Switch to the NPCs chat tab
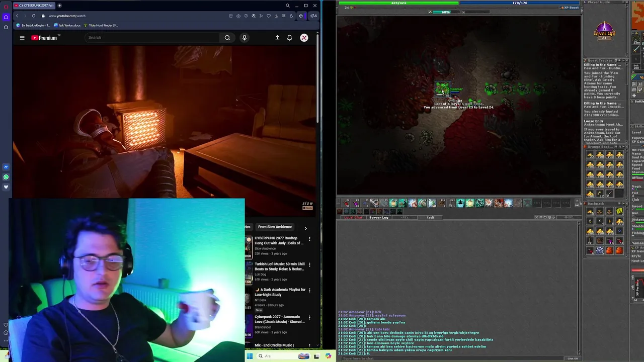This screenshot has height=362, width=644. (x=405, y=218)
